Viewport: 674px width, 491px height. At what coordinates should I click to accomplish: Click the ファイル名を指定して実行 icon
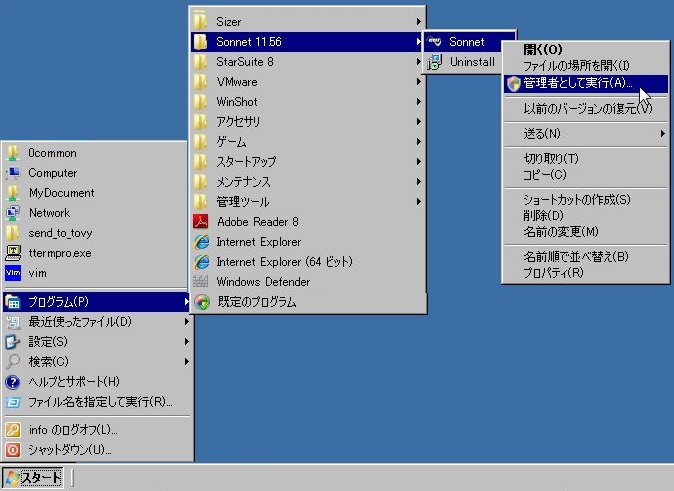pos(13,402)
